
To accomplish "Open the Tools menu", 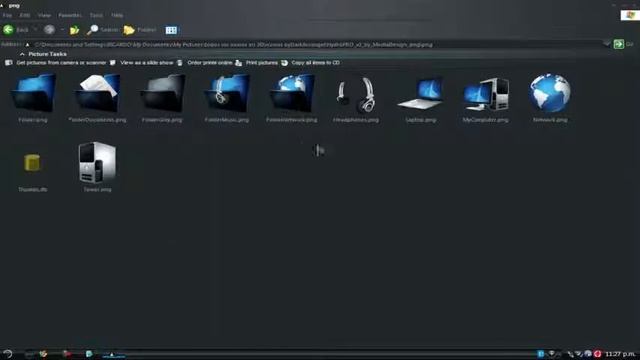I will pyautogui.click(x=96, y=15).
